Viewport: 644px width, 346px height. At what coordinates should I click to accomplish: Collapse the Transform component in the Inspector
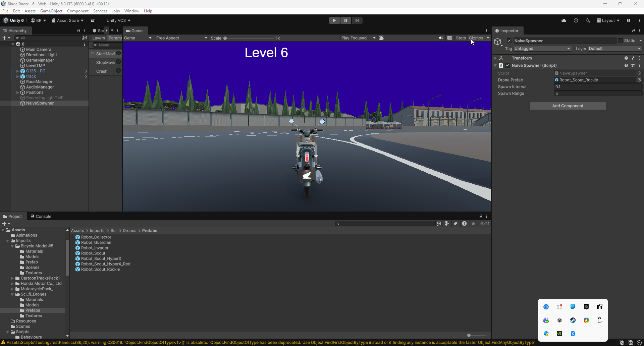coord(495,58)
